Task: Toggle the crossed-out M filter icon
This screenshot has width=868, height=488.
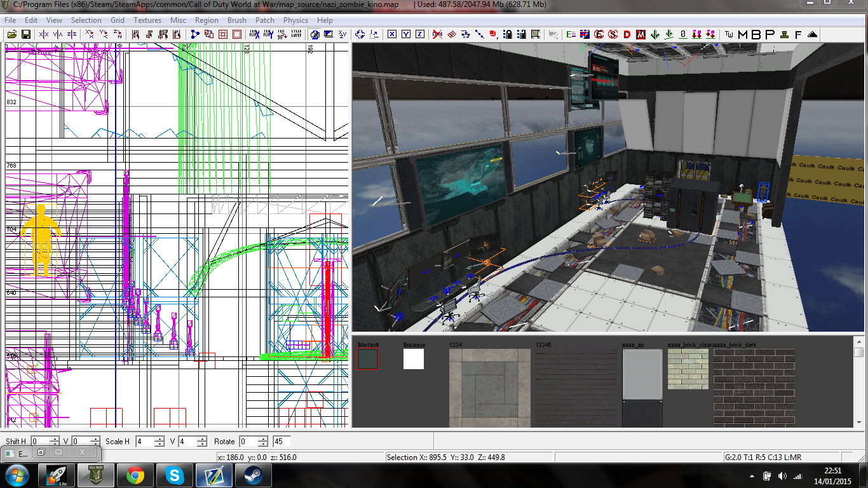Action: point(641,34)
